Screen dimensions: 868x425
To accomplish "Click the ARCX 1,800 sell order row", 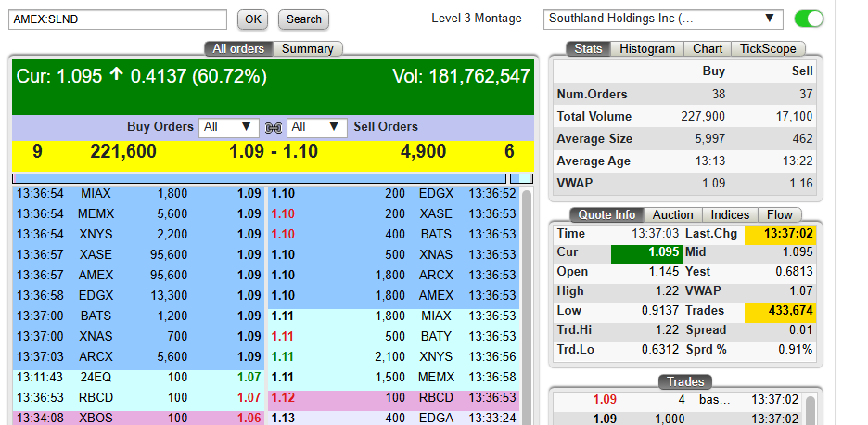I will pos(393,275).
